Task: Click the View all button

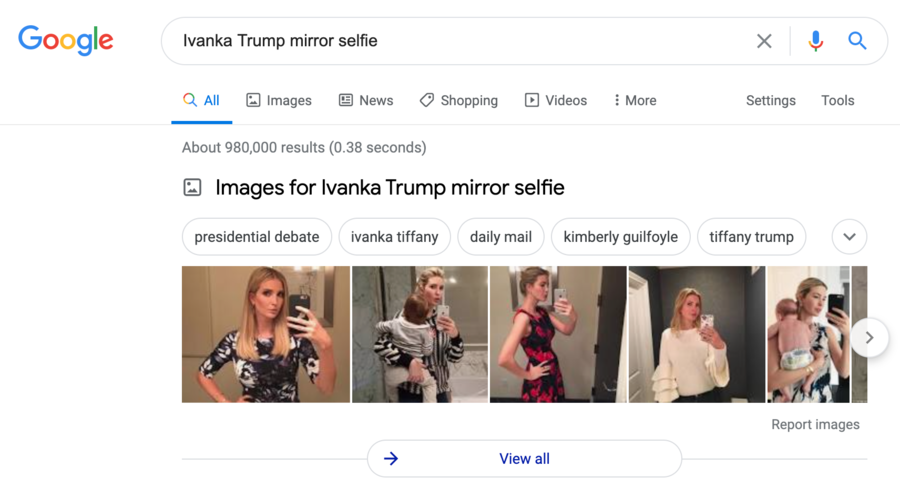Action: (x=524, y=459)
